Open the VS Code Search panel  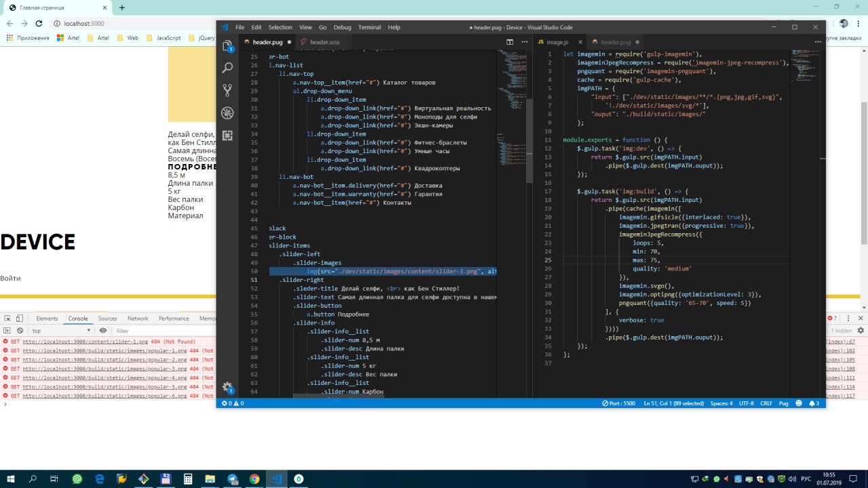(x=227, y=68)
